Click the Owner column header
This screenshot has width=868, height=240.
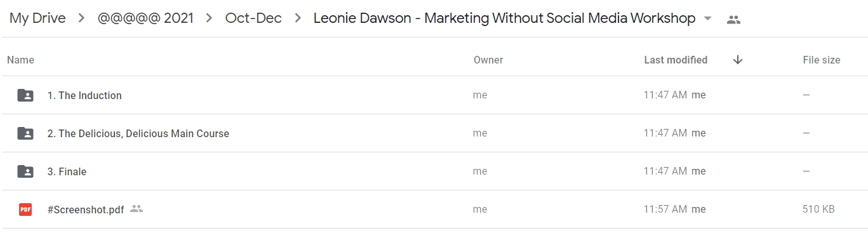488,60
